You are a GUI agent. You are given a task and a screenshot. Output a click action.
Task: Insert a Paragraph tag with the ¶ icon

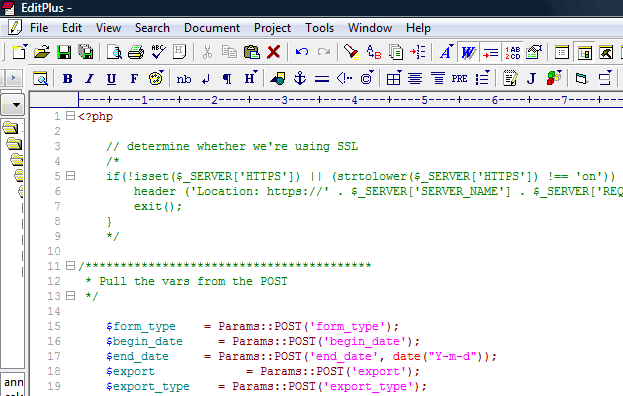tap(227, 79)
